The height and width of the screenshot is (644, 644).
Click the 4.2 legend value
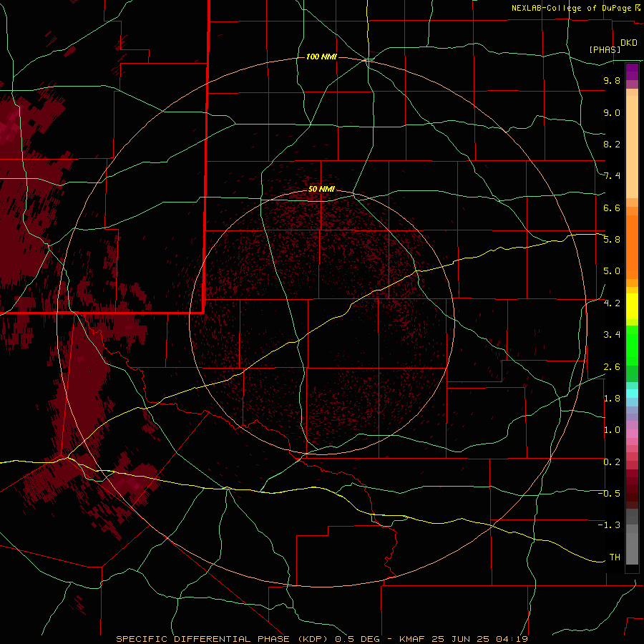pos(612,303)
